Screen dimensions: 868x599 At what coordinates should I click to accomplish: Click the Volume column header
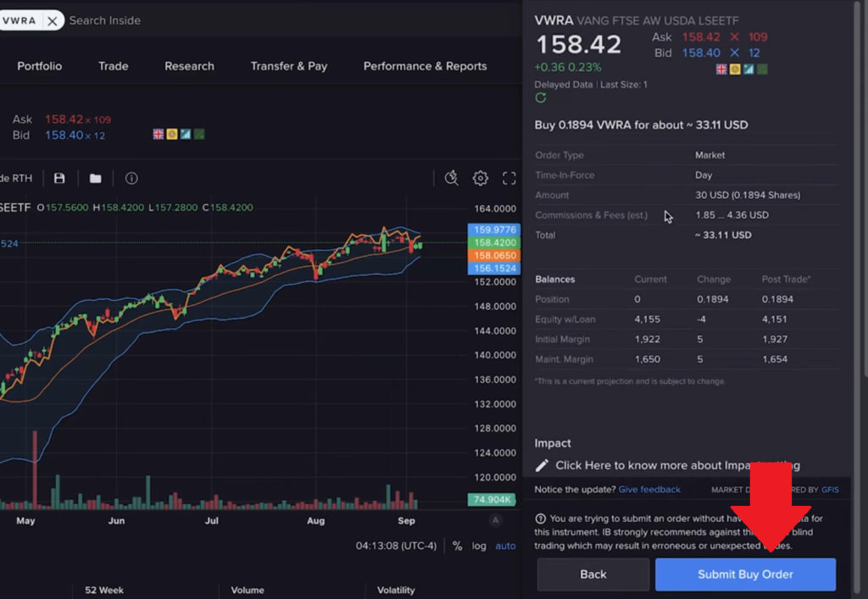coord(248,591)
